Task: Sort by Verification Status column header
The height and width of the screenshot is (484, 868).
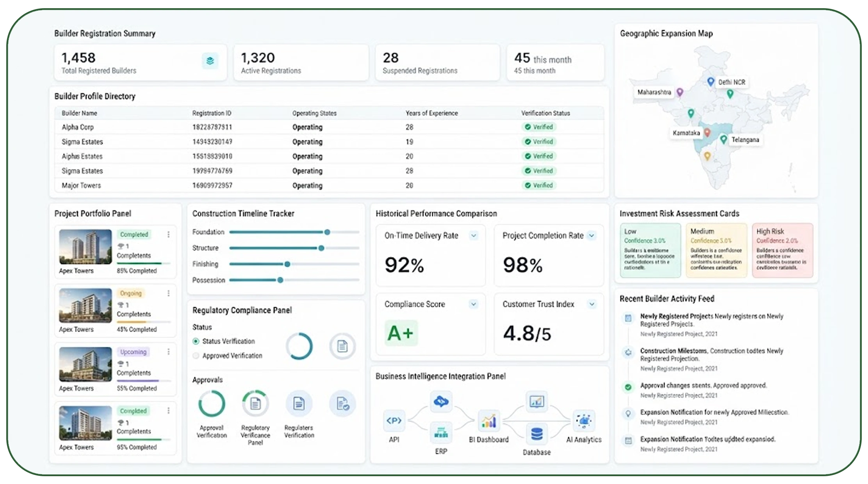Action: pos(545,113)
